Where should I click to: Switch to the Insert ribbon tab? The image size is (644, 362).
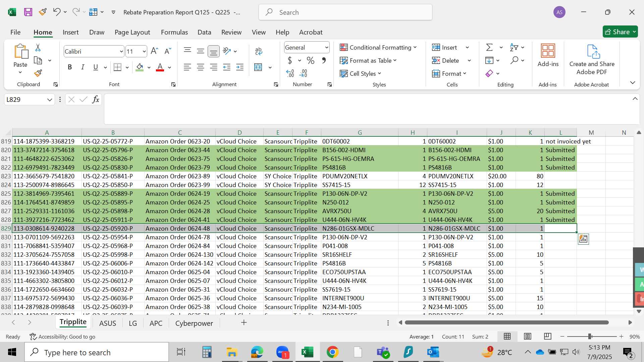(x=70, y=32)
